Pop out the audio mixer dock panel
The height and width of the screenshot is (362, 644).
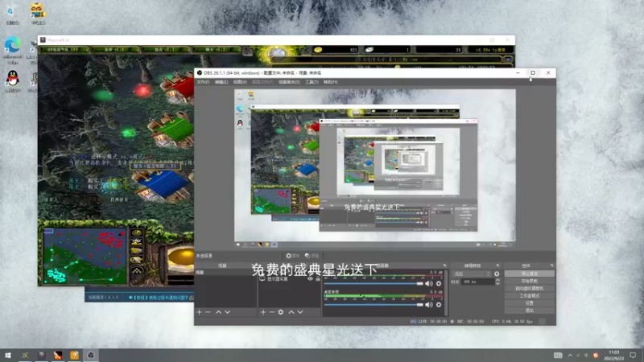[444, 265]
